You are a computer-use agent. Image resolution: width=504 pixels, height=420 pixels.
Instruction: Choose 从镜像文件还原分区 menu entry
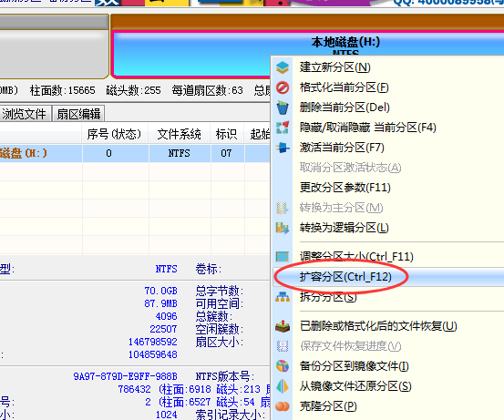point(355,386)
